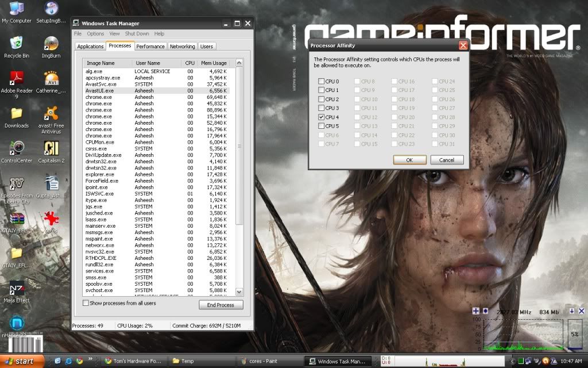Switch to the Performance tab
The height and width of the screenshot is (368, 588).
click(x=150, y=47)
